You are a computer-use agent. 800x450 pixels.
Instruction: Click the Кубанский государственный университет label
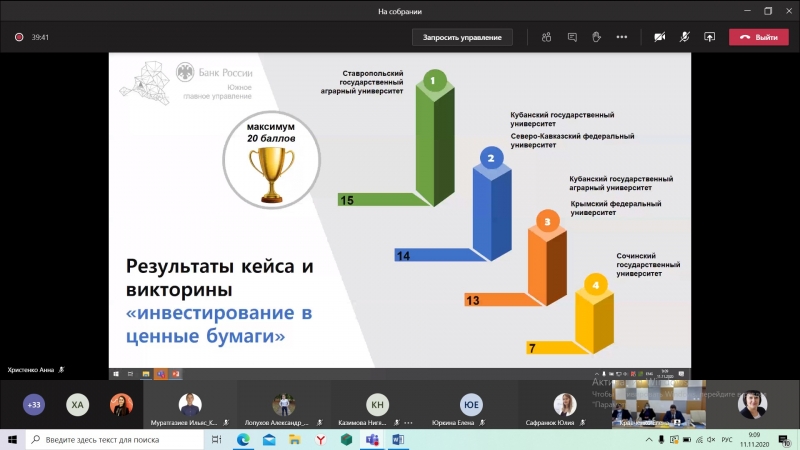pyautogui.click(x=562, y=119)
